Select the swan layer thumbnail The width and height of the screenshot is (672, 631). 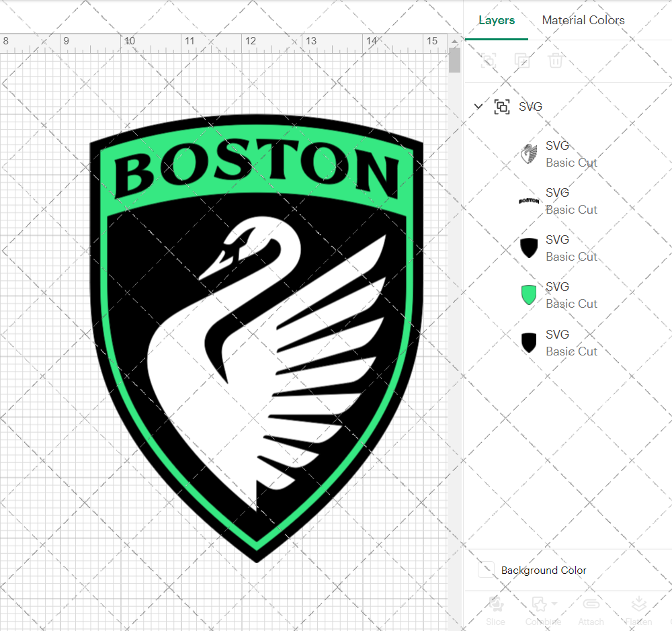(529, 154)
